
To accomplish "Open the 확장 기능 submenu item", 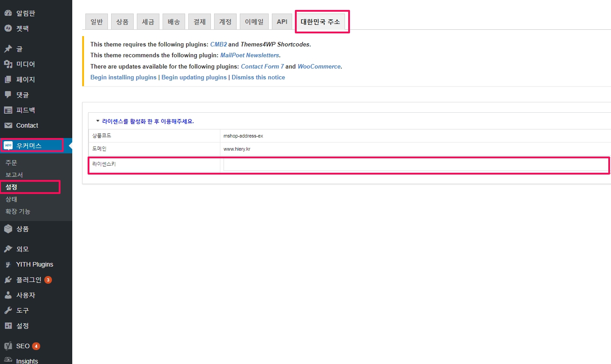I will [18, 211].
